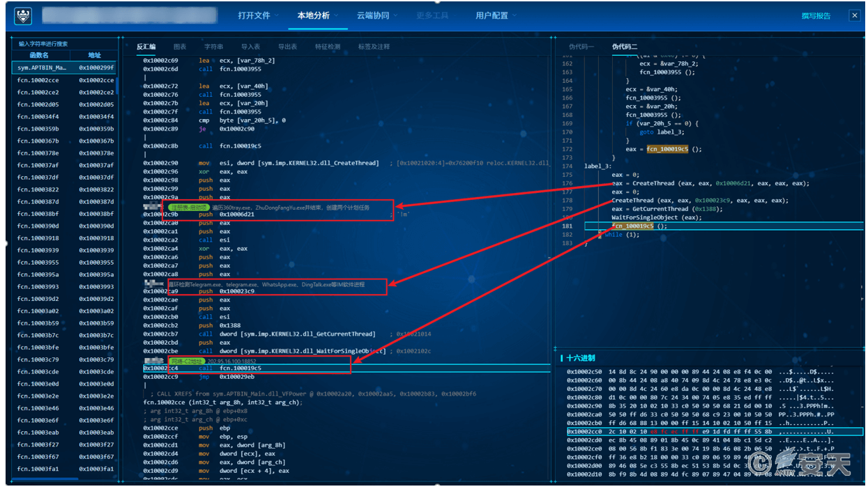Viewport: 868px width, 489px height.
Task: Switch to the 图表 tab
Action: (180, 47)
